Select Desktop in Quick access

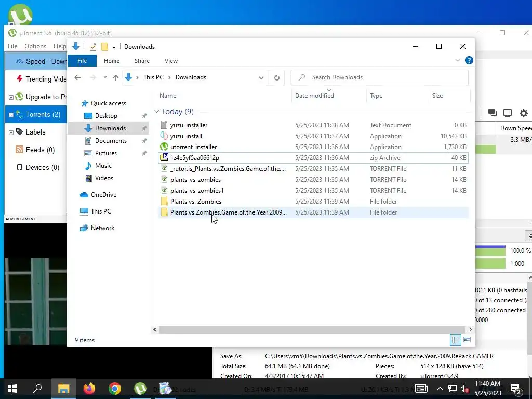[106, 116]
